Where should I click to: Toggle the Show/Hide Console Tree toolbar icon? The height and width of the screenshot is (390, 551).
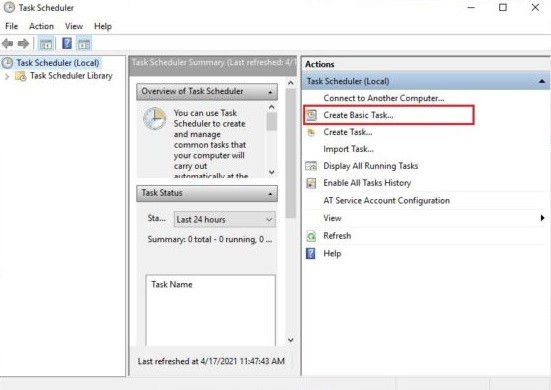click(46, 44)
